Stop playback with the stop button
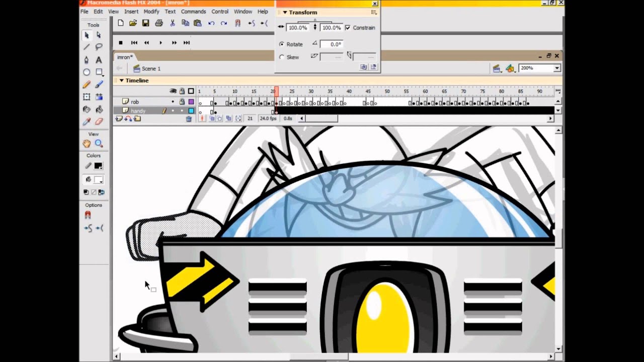The image size is (644, 362). click(121, 43)
